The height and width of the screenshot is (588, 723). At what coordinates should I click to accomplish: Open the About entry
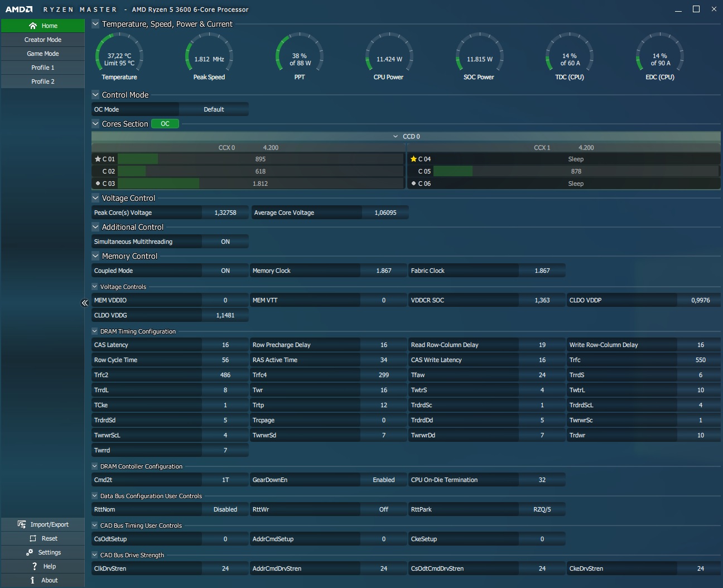click(43, 580)
